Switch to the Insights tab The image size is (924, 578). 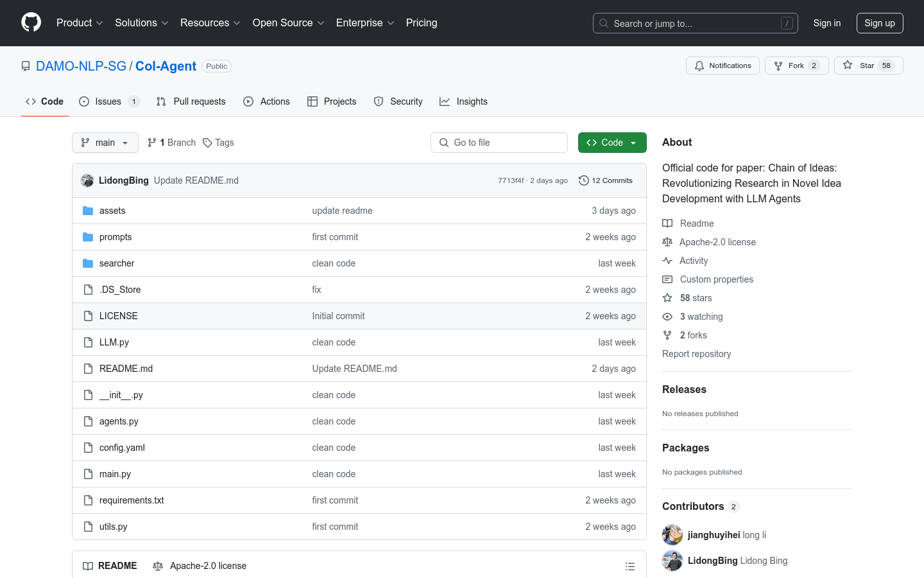[463, 101]
